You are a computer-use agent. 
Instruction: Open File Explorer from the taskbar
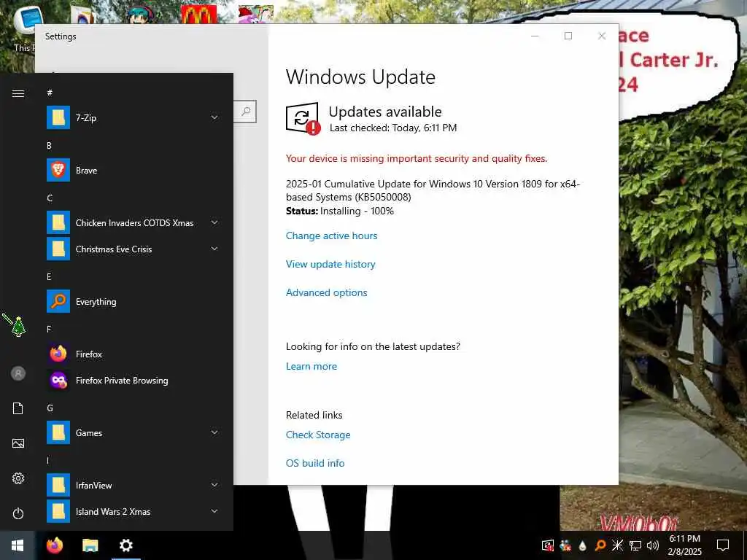tap(90, 545)
